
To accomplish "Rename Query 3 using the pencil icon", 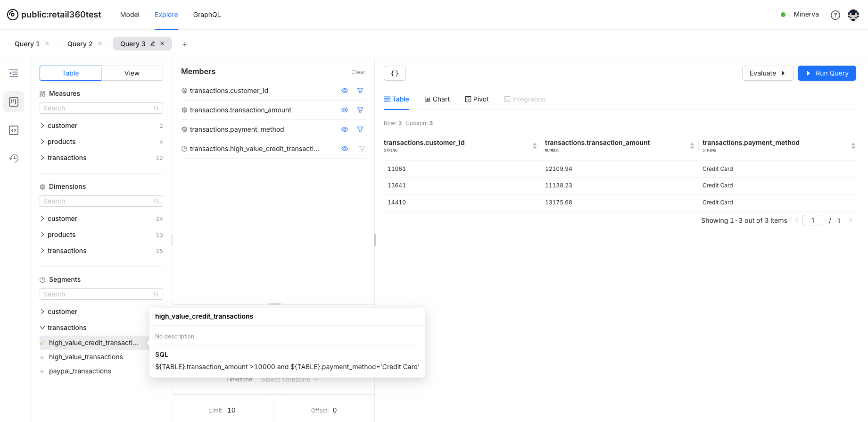I will click(x=153, y=43).
